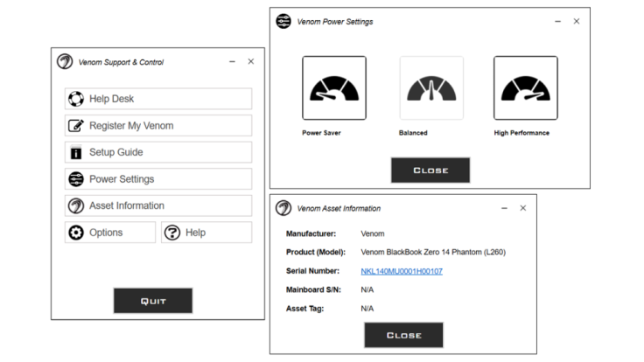The height and width of the screenshot is (362, 644).
Task: Click the Venom Power Settings title bar icon
Action: (x=283, y=21)
